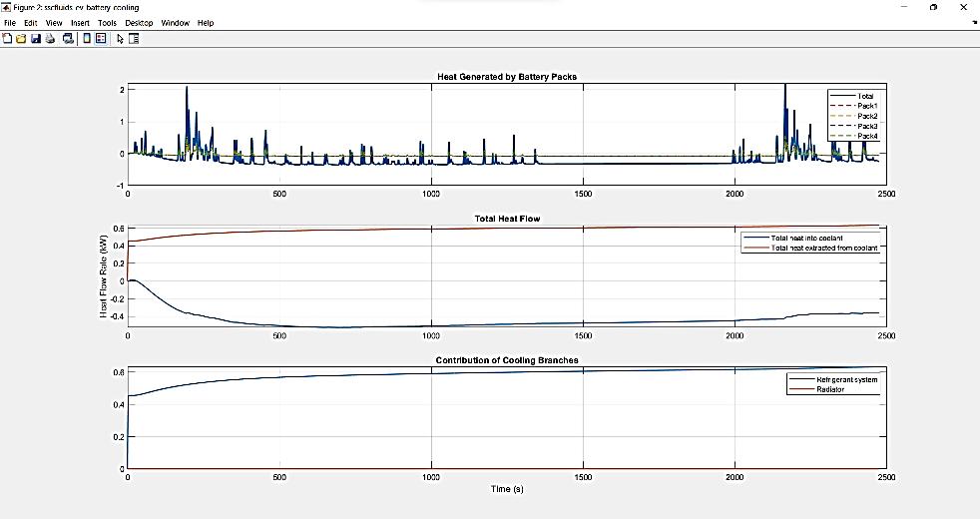Close the figure window
The height and width of the screenshot is (519, 980).
pyautogui.click(x=963, y=8)
